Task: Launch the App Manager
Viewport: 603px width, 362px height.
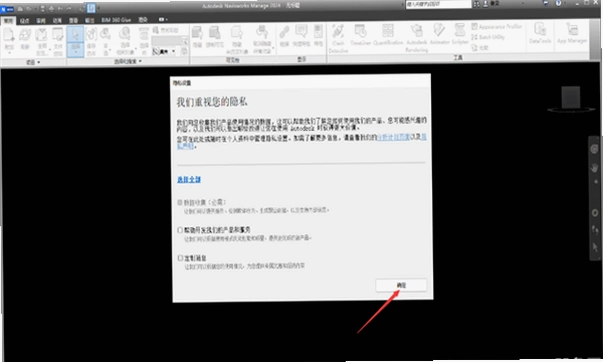Action: [x=572, y=33]
